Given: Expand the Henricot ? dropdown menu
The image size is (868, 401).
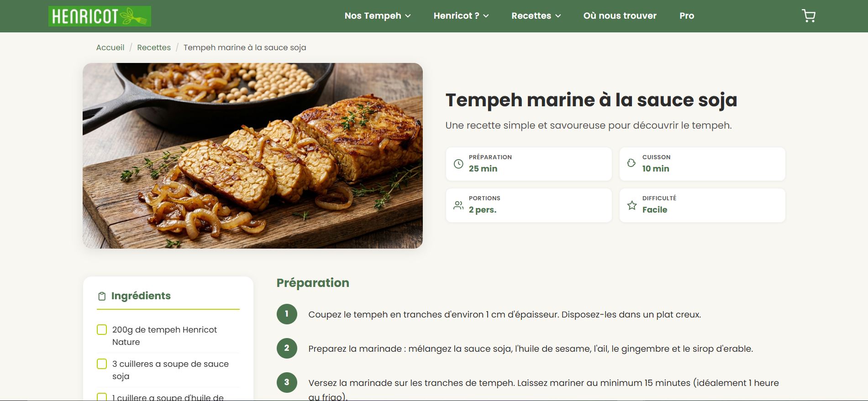Looking at the screenshot, I should tap(461, 16).
